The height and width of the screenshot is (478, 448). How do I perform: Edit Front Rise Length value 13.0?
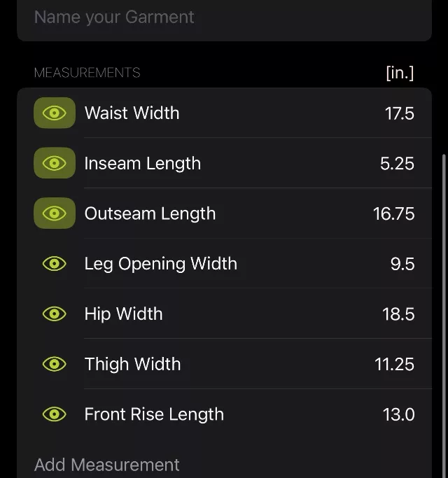398,414
